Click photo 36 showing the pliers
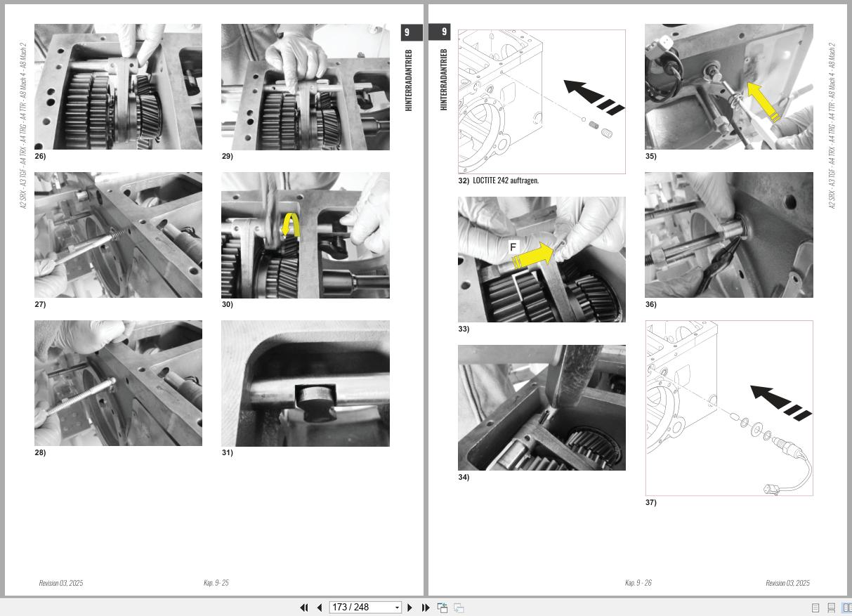Screen dimensions: 852x616 click(729, 235)
